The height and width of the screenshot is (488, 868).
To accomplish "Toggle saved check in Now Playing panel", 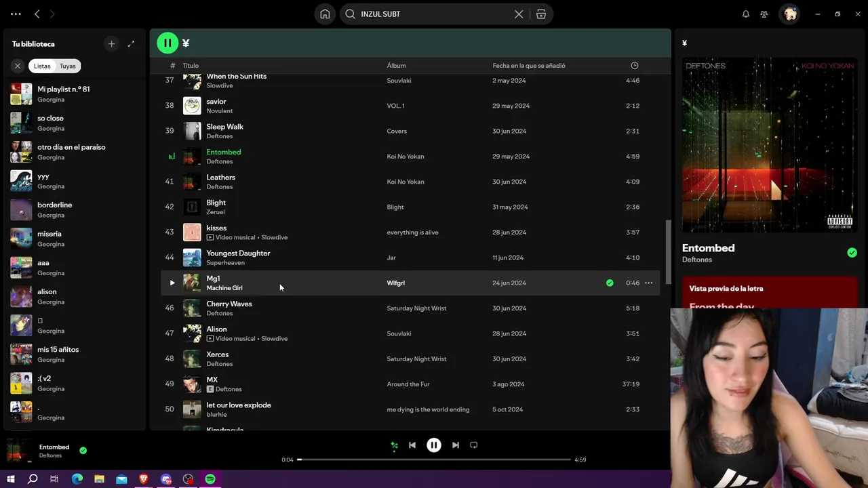I will tap(852, 253).
